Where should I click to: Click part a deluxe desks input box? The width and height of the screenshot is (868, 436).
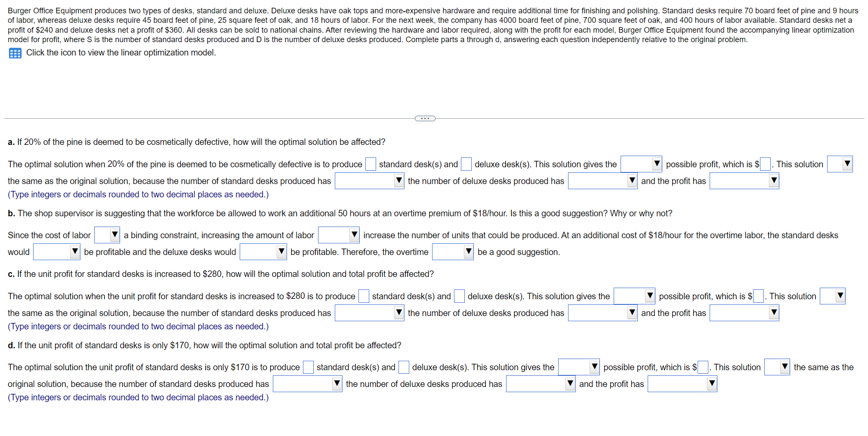tap(466, 164)
